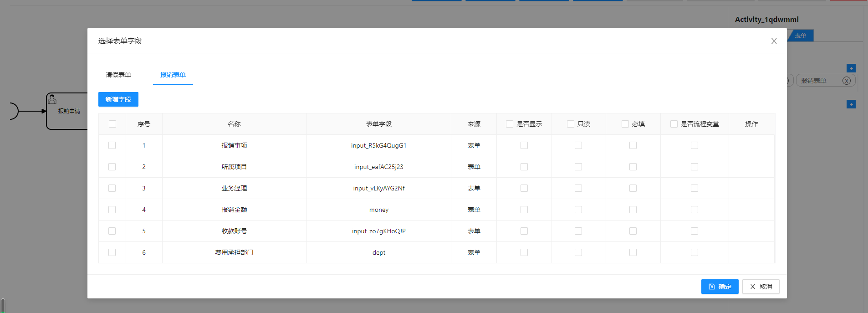This screenshot has height=313, width=868.
Task: Enable 只读 for 收款账号 row
Action: [578, 231]
